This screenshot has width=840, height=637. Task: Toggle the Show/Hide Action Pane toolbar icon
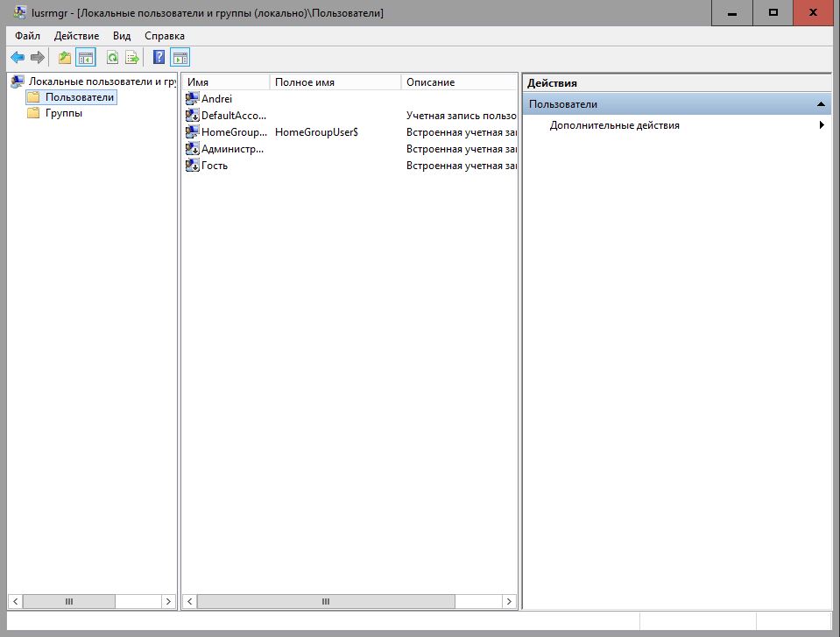point(180,57)
